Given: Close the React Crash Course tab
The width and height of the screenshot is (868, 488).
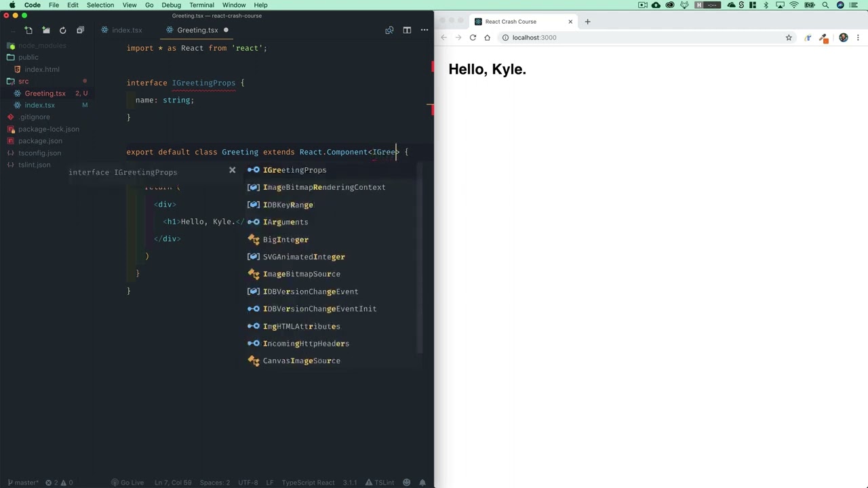Looking at the screenshot, I should (x=570, y=22).
